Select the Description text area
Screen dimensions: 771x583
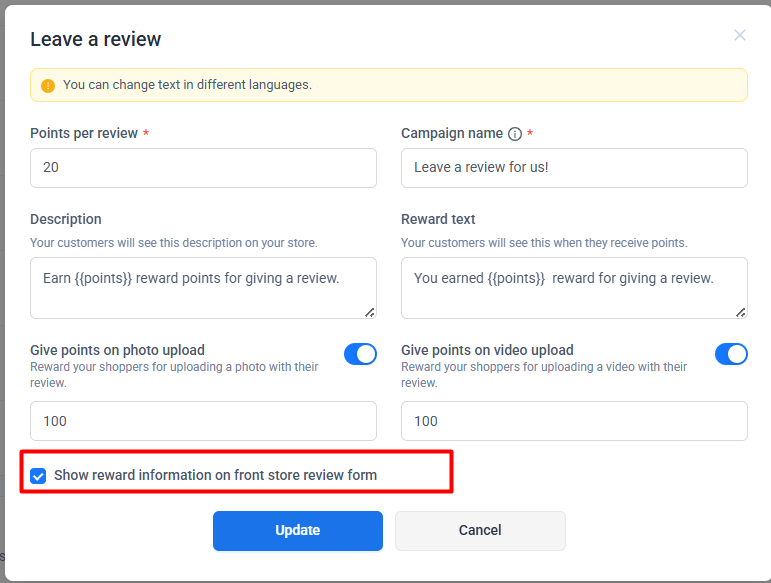203,288
